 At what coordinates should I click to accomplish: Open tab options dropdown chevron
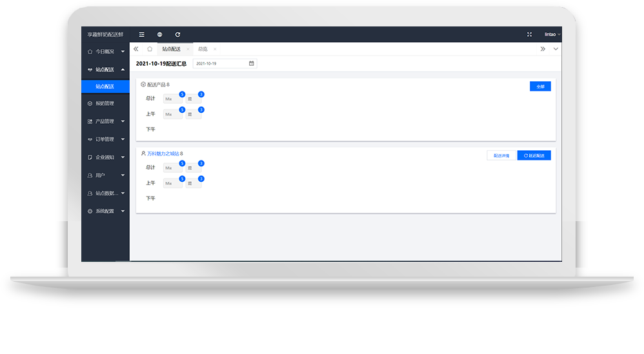click(x=556, y=49)
